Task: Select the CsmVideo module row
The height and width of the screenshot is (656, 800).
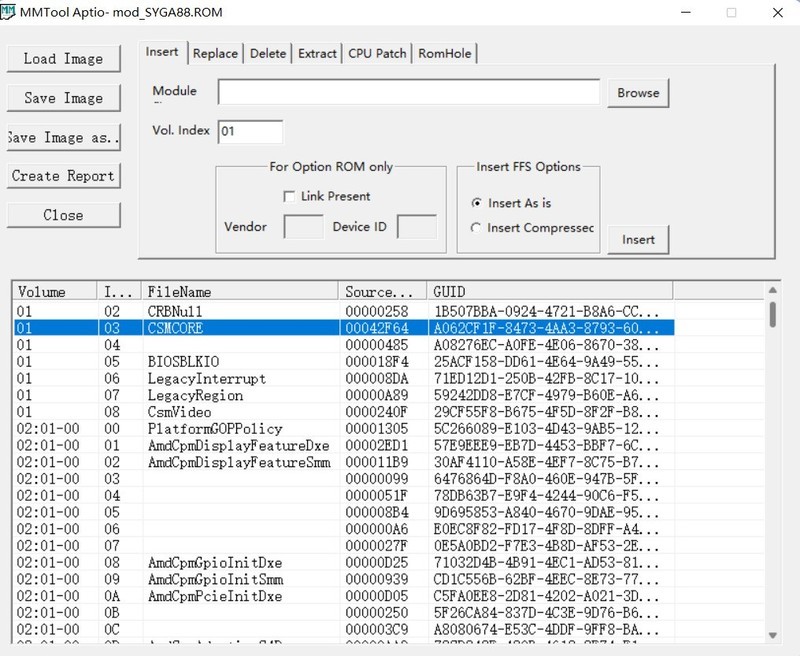Action: point(344,412)
